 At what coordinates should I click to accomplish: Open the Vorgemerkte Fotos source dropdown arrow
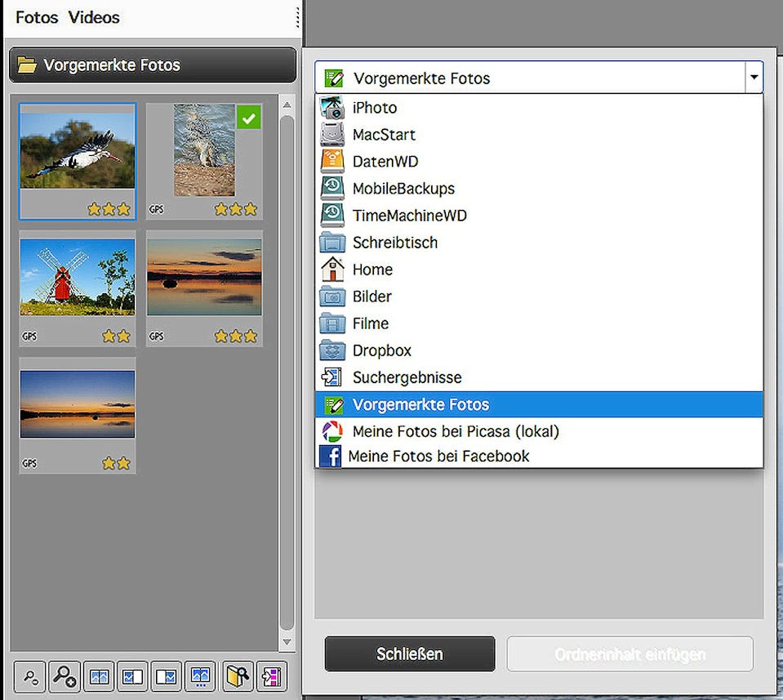point(754,78)
